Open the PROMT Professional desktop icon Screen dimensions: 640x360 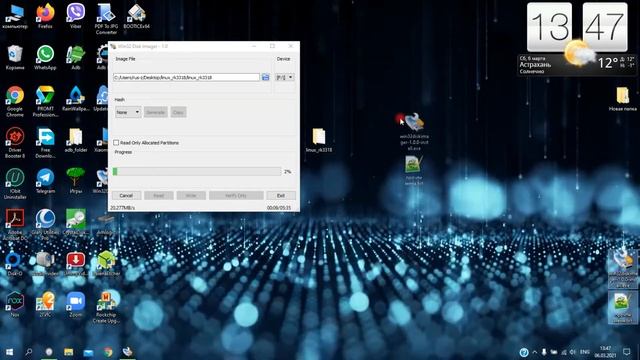point(45,101)
